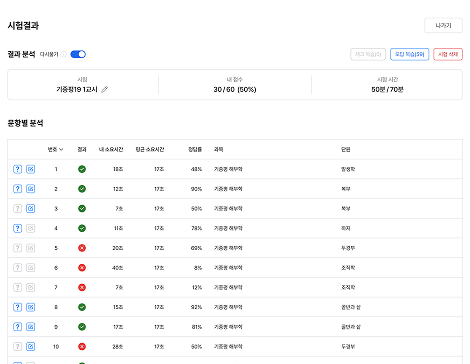Click the greyed 체크 학습 button
Image resolution: width=470 pixels, height=364 pixels.
pos(368,54)
